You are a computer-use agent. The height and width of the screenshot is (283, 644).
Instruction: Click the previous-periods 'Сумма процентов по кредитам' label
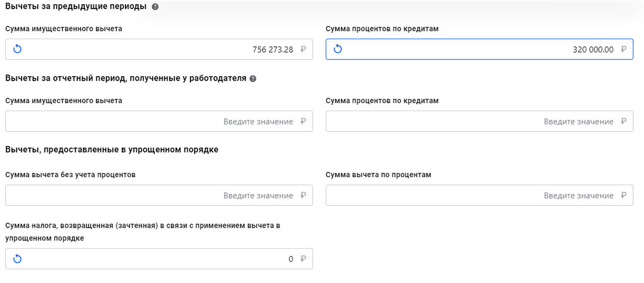tap(382, 29)
